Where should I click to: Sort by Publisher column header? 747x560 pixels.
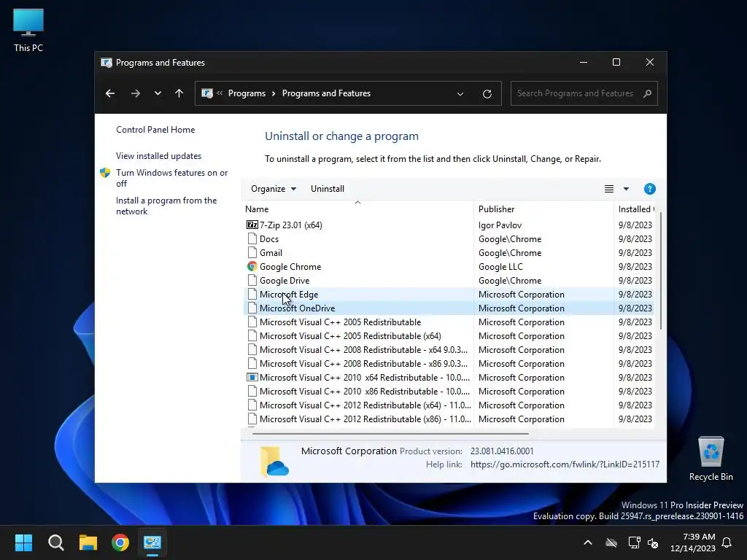[543, 209]
